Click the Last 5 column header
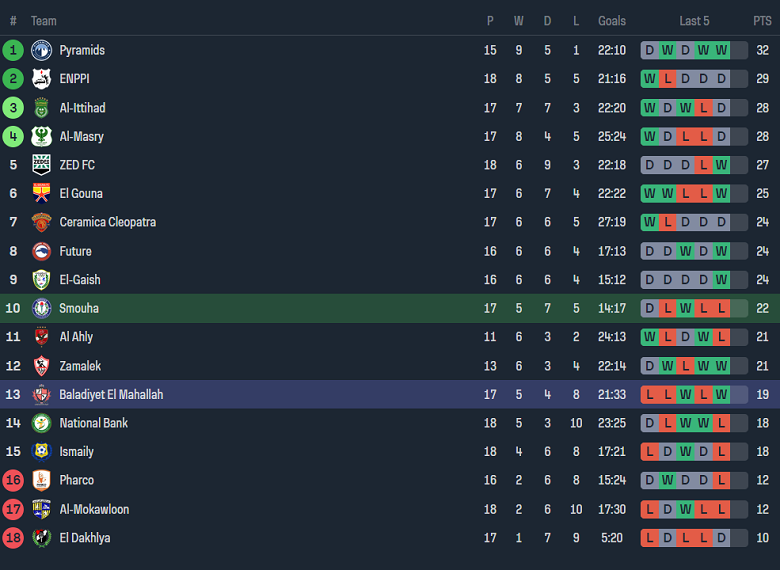780x570 pixels. 694,21
